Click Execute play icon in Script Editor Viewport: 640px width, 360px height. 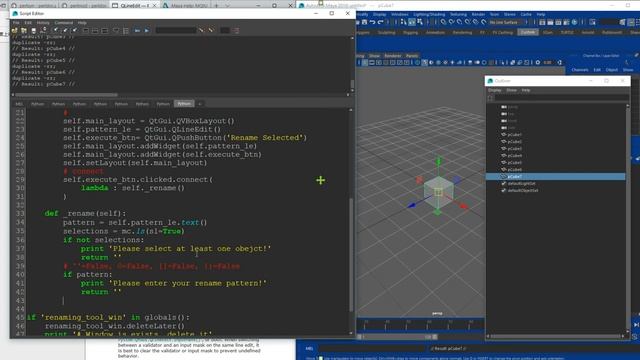147,30
